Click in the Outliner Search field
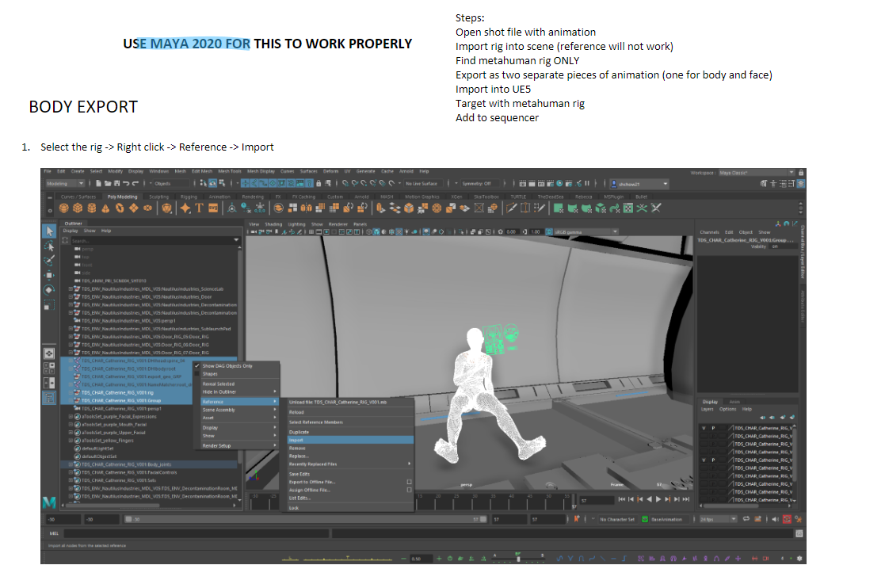Image resolution: width=885 pixels, height=588 pixels. pos(151,240)
